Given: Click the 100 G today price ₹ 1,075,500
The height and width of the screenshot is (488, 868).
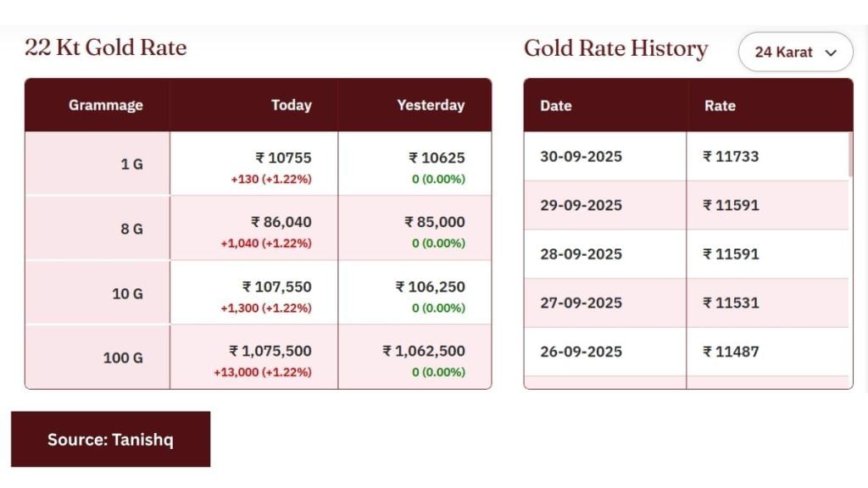Looking at the screenshot, I should [x=270, y=351].
